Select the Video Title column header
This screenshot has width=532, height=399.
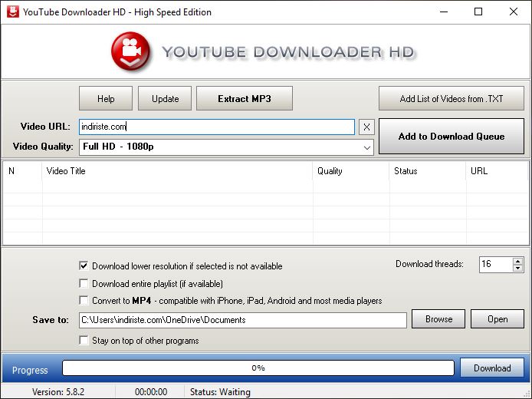pos(177,171)
